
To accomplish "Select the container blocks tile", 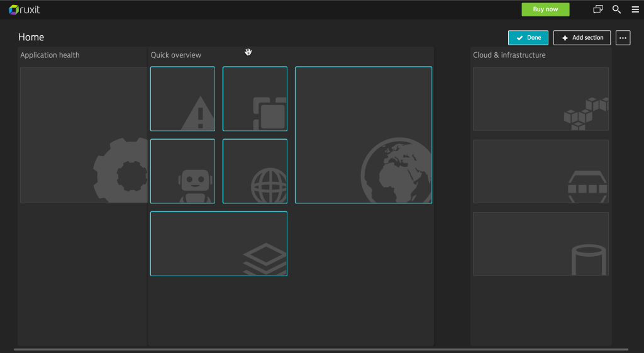I will pos(540,171).
